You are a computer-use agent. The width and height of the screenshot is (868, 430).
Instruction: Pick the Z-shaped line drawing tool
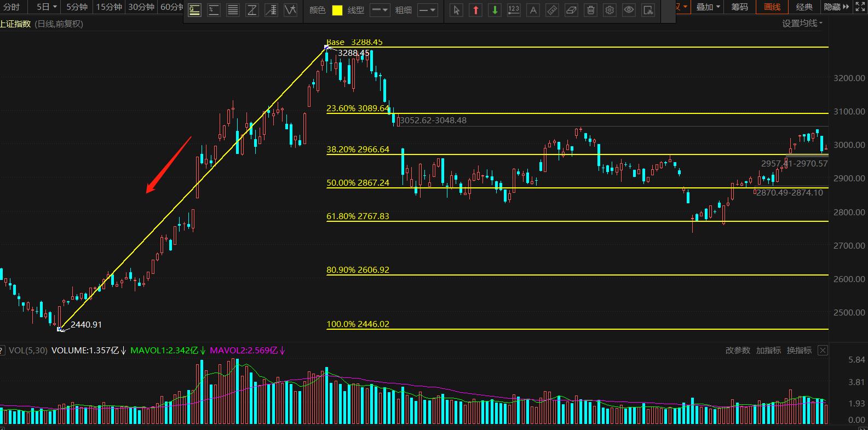pos(252,10)
